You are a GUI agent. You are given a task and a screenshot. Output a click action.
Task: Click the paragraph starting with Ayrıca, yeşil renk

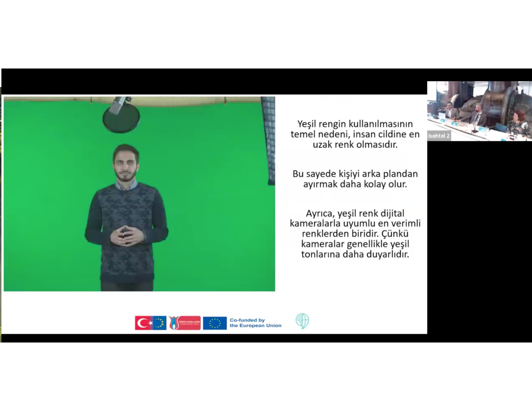pos(355,234)
